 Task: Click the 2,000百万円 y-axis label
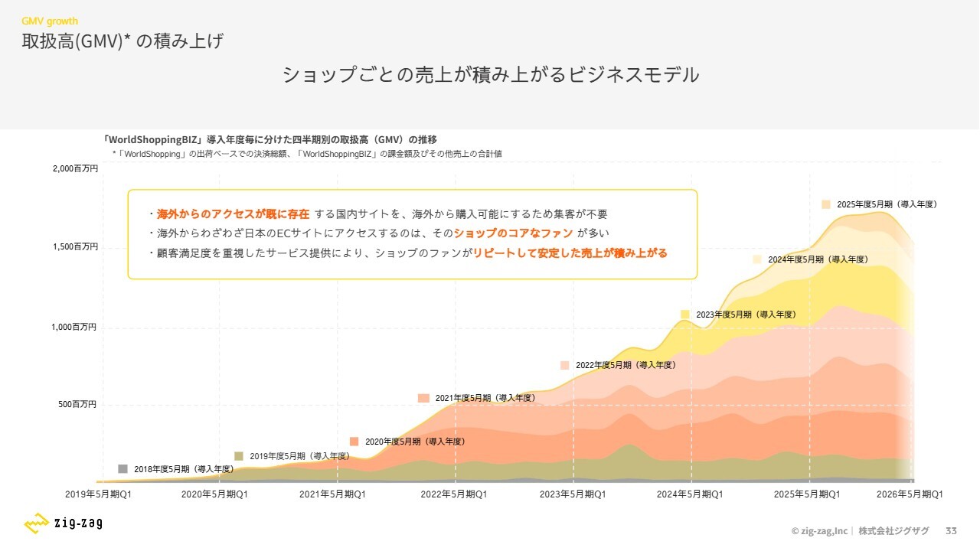pos(74,168)
